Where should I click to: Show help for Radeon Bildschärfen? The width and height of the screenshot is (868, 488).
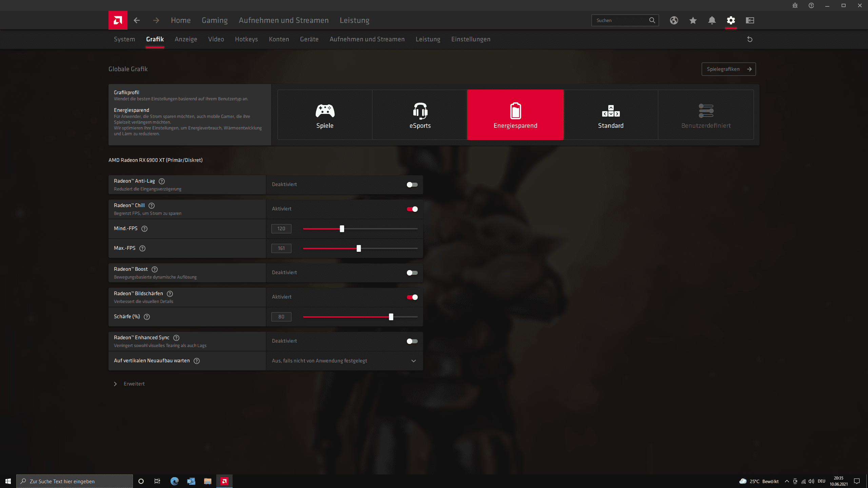point(170,294)
